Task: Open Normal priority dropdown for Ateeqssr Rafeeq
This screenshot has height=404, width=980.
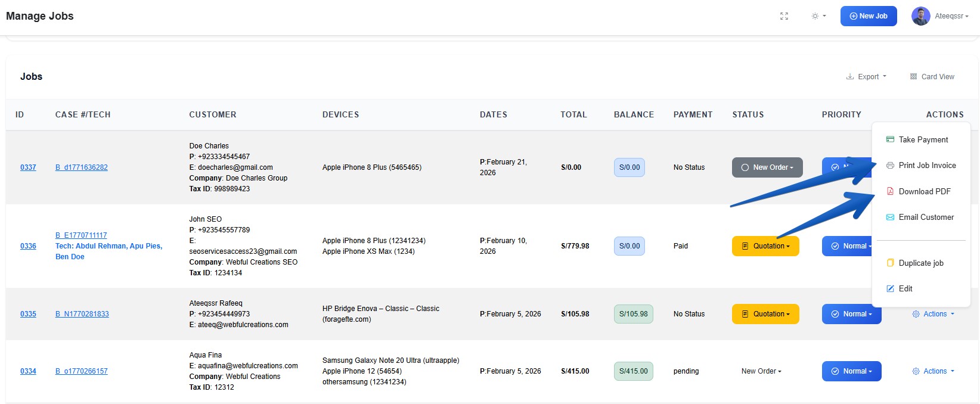Action: 851,314
